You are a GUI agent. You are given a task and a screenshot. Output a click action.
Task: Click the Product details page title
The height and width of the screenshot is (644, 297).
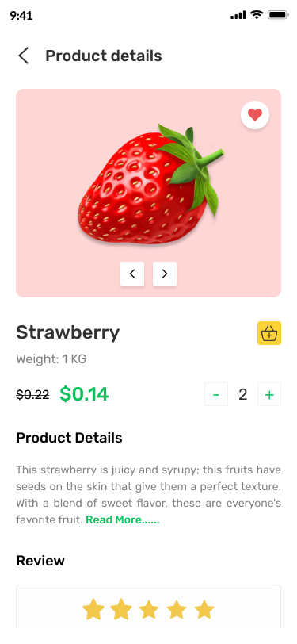coord(104,56)
